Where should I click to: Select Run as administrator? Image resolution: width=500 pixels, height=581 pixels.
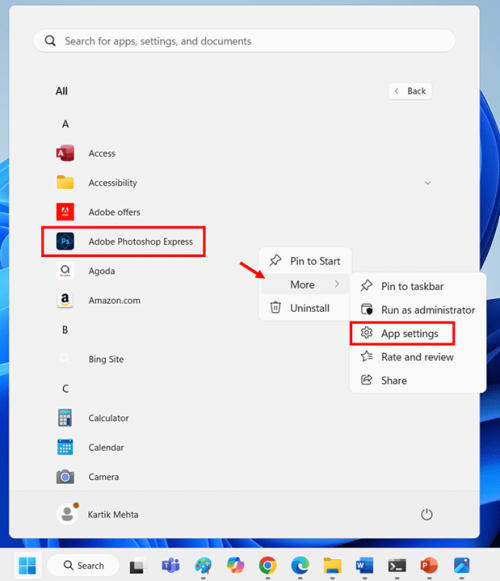[418, 310]
